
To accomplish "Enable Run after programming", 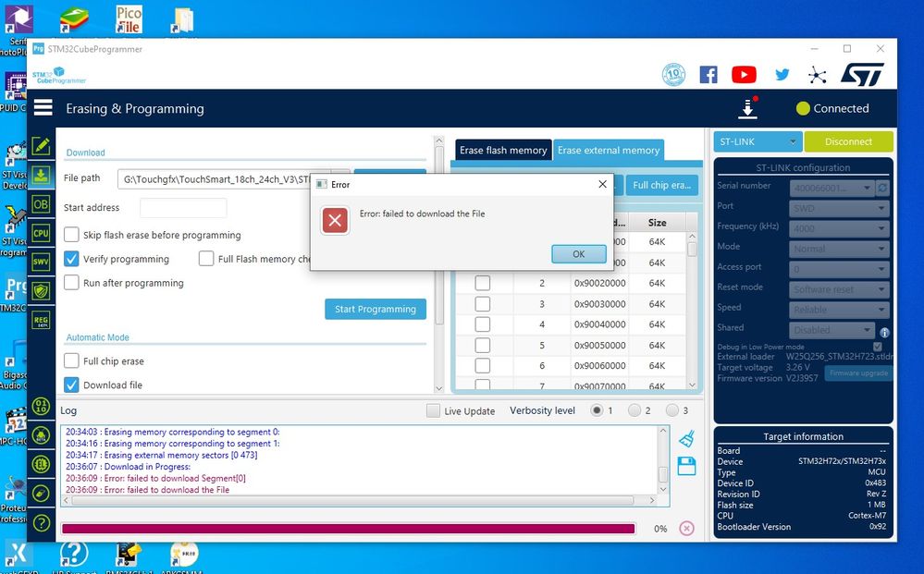I will pos(71,283).
